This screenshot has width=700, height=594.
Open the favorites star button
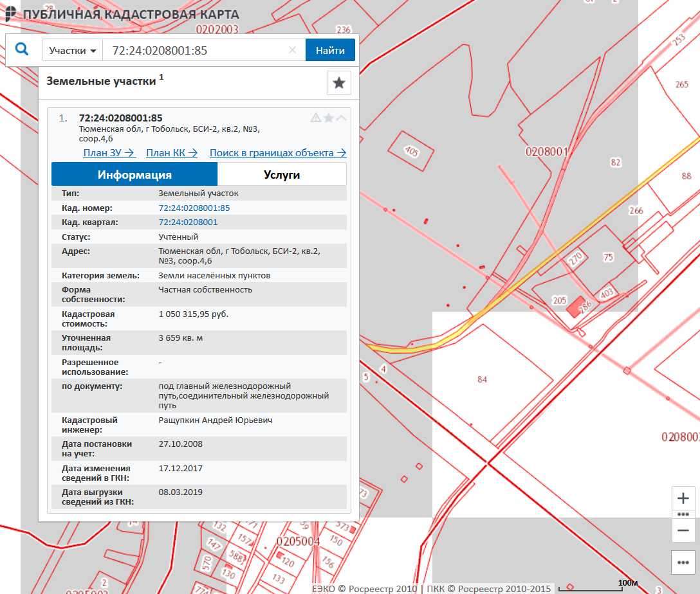pyautogui.click(x=339, y=83)
